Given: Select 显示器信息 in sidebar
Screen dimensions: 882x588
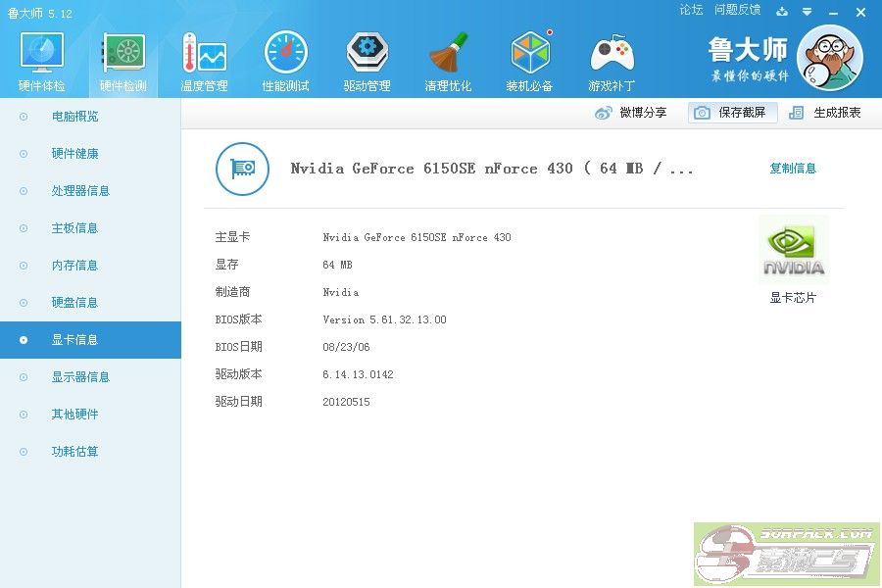Looking at the screenshot, I should [x=90, y=377].
